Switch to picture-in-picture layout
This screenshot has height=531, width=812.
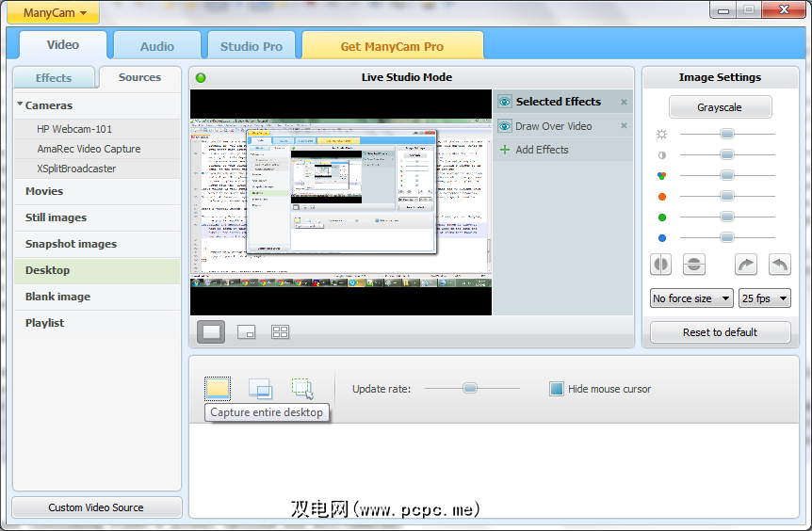247,331
